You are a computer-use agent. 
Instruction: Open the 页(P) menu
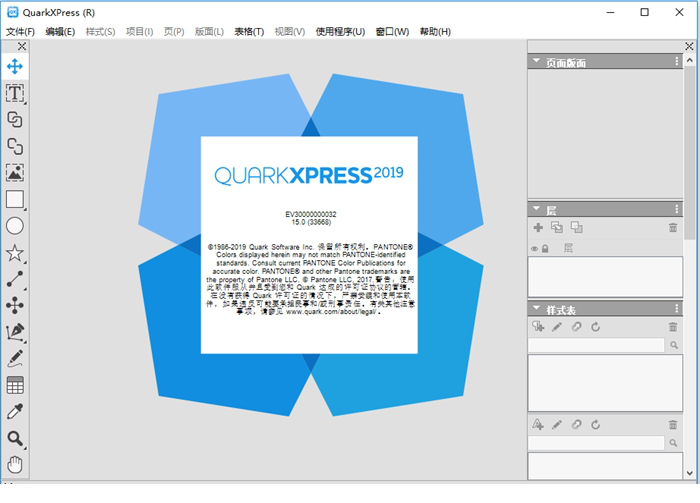click(x=174, y=32)
